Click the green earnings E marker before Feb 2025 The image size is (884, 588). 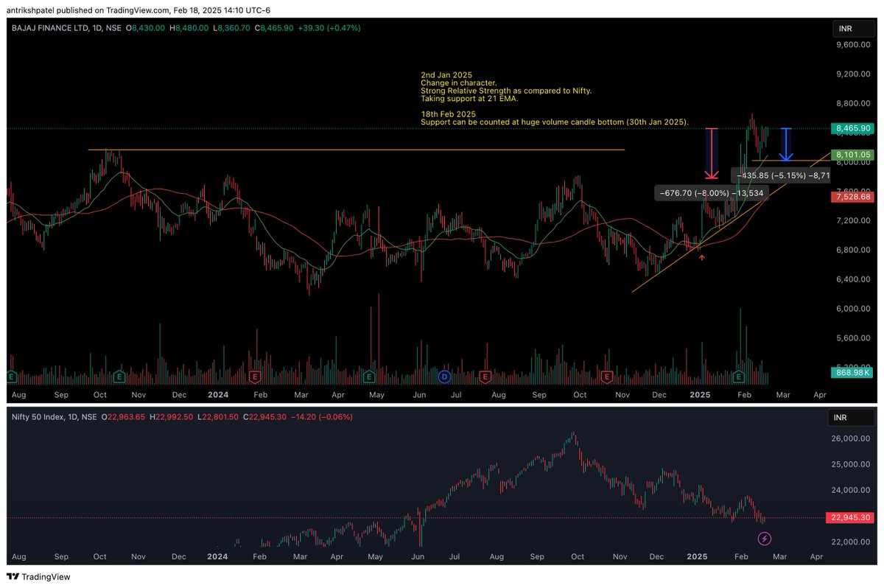point(738,377)
